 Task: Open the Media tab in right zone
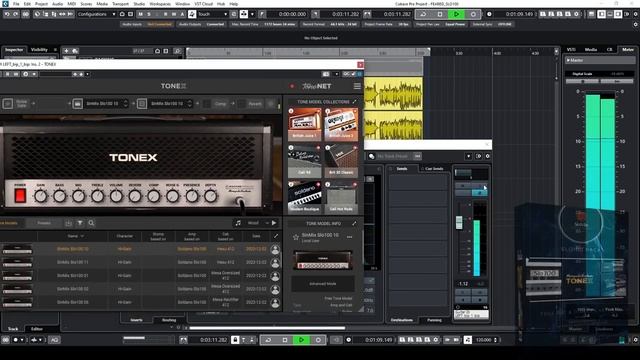[x=591, y=49]
